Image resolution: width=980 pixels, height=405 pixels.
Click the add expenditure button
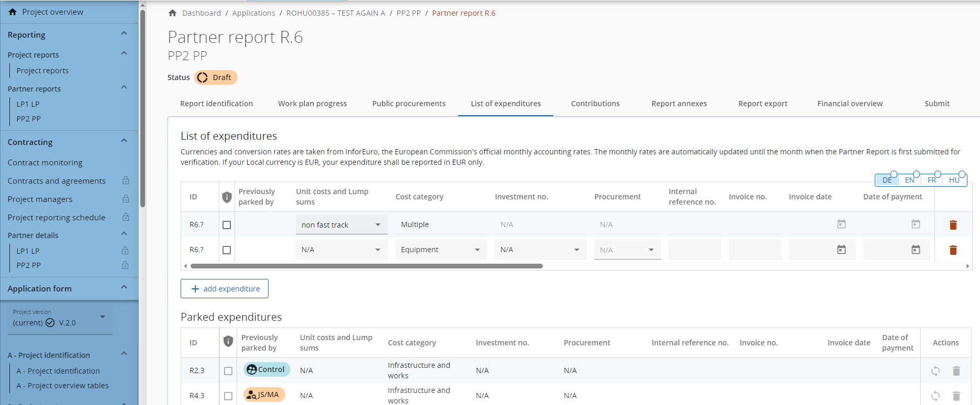click(225, 289)
